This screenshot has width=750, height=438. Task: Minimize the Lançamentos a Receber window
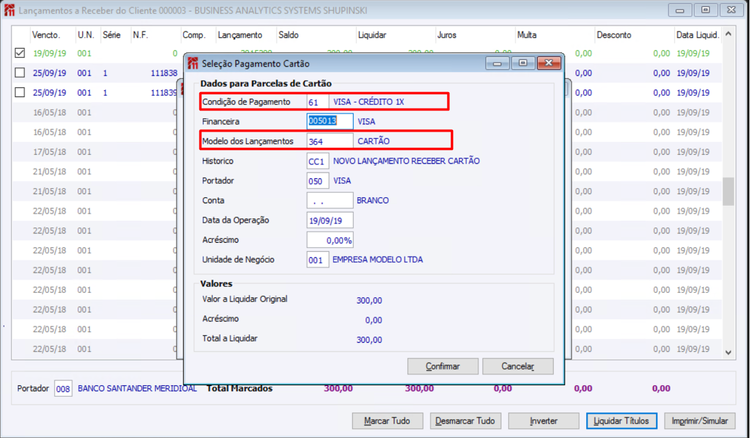(680, 10)
